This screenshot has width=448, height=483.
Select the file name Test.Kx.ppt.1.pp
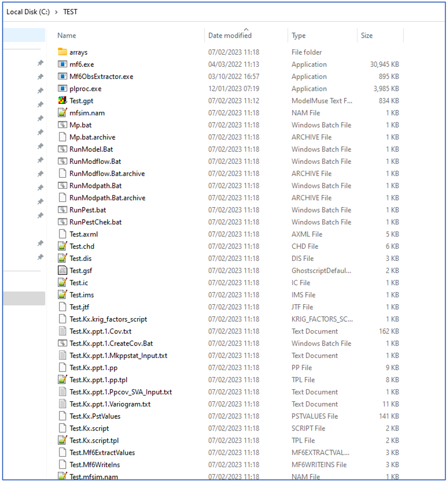(x=93, y=368)
